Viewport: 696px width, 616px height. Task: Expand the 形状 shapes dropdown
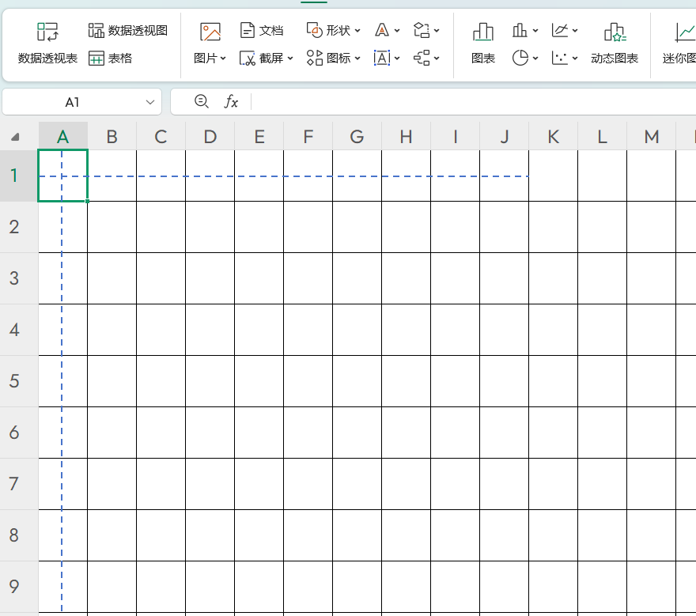357,31
